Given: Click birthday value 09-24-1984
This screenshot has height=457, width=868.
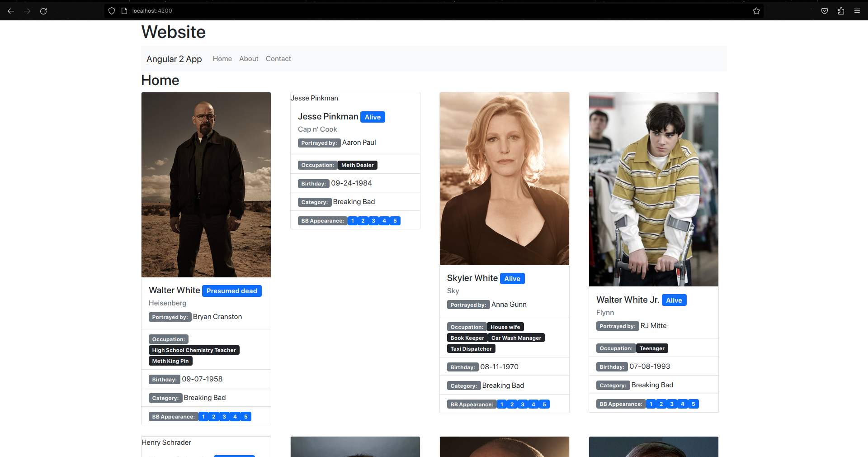Looking at the screenshot, I should tap(352, 183).
